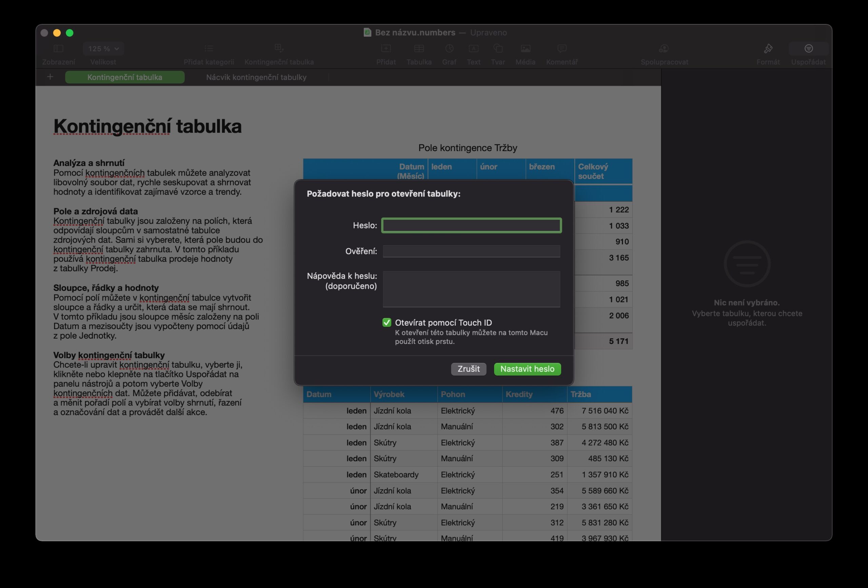Click the Tvar shape icon
This screenshot has height=588, width=868.
click(497, 48)
